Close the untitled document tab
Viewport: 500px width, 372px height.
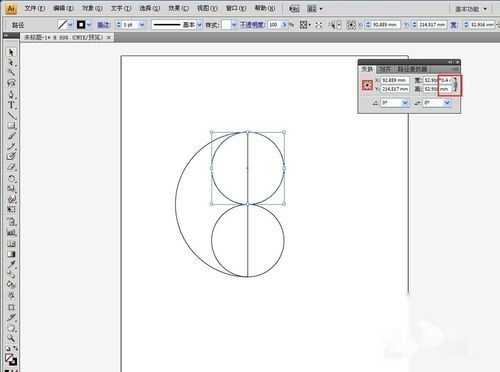(109, 38)
